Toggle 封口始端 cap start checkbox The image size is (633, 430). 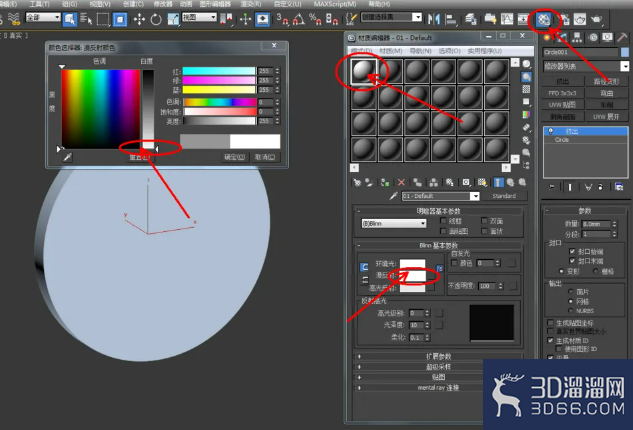(572, 251)
